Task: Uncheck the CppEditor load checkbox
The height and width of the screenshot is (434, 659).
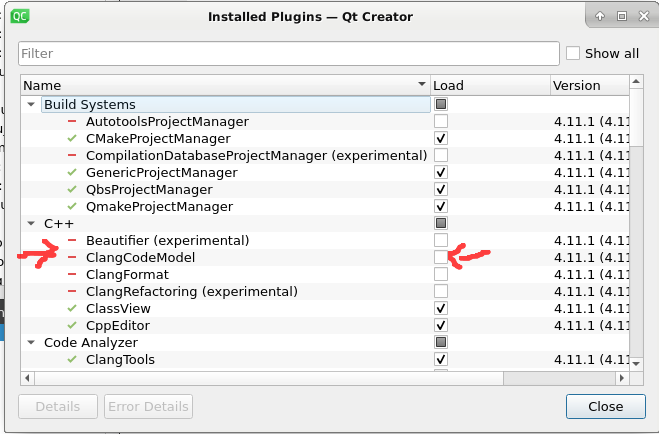Action: tap(441, 325)
